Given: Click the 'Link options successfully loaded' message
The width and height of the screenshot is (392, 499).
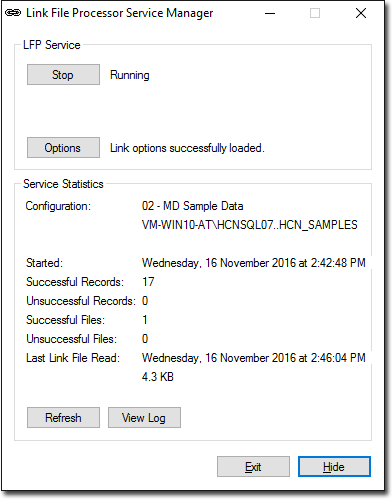Looking at the screenshot, I should coord(187,148).
